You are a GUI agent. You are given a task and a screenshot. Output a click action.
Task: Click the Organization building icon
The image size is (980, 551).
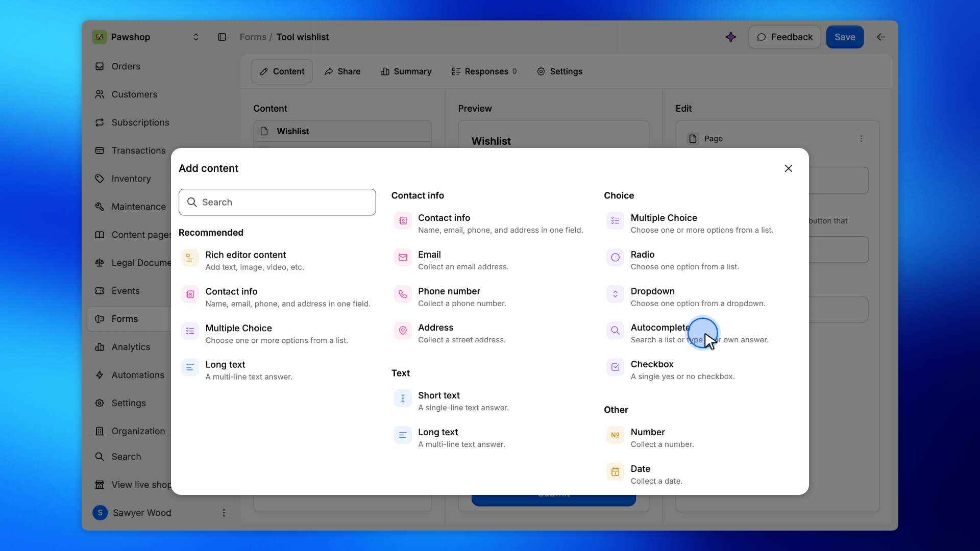pyautogui.click(x=100, y=431)
